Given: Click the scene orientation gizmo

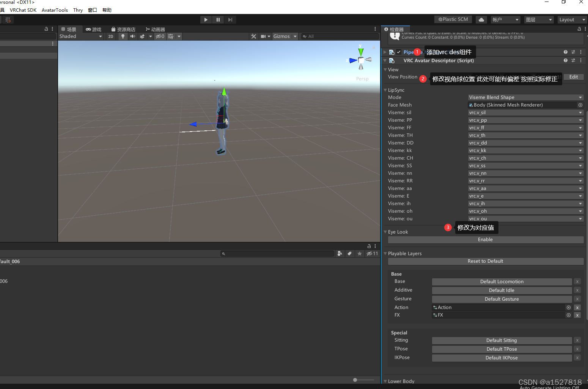Looking at the screenshot, I should click(x=361, y=60).
